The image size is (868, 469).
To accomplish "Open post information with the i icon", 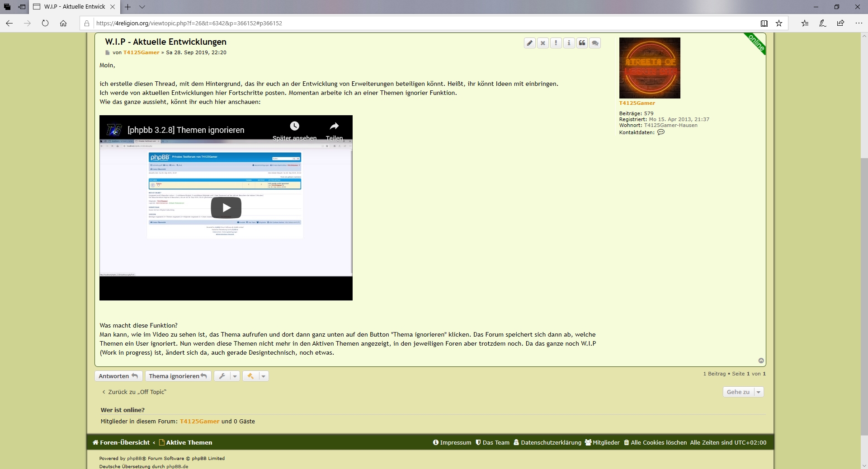I will [569, 43].
